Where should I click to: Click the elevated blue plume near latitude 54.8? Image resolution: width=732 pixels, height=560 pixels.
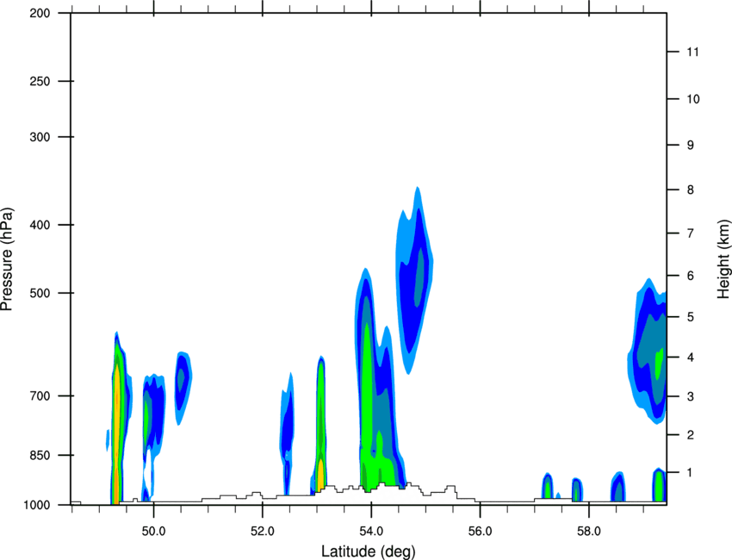(x=414, y=280)
